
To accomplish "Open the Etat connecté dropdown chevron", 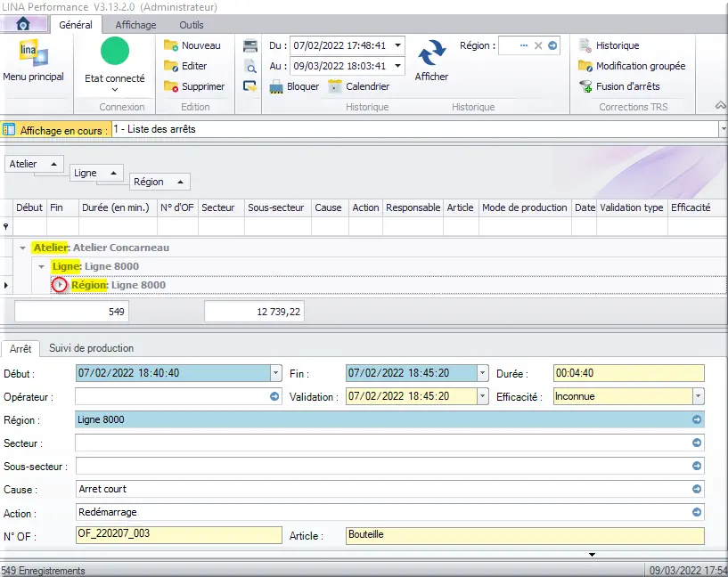I will pyautogui.click(x=115, y=90).
